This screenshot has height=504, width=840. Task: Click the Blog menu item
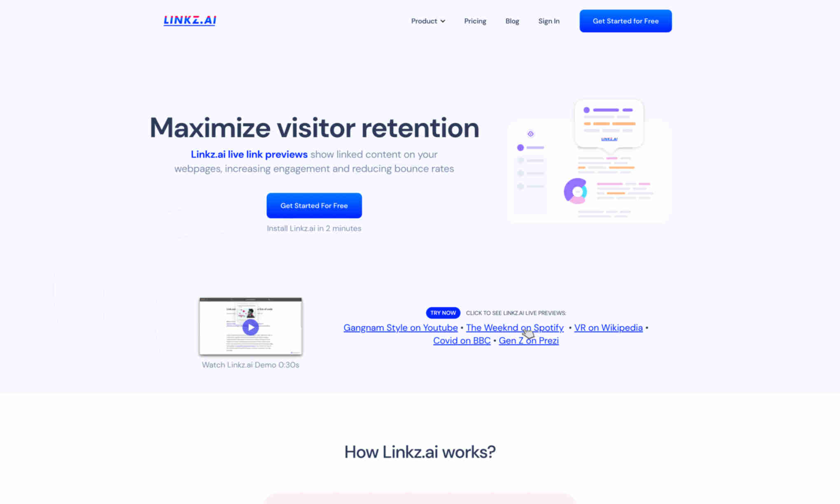coord(512,21)
